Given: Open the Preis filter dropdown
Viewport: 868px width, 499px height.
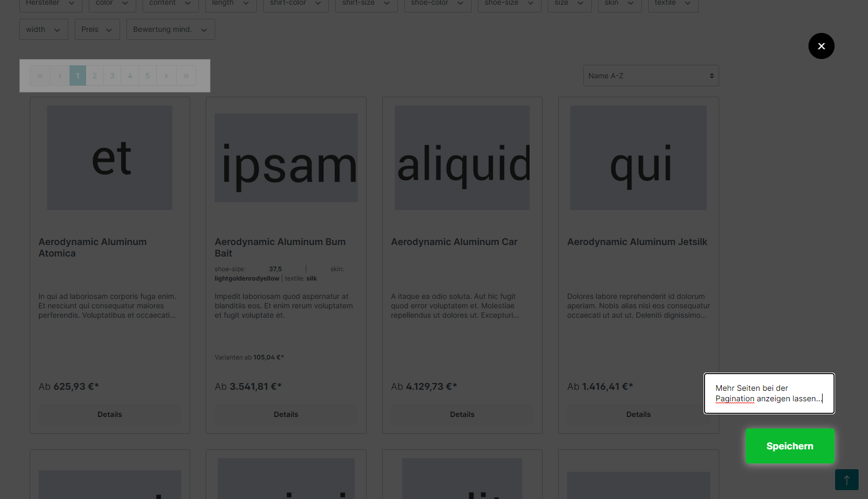Looking at the screenshot, I should (x=97, y=29).
